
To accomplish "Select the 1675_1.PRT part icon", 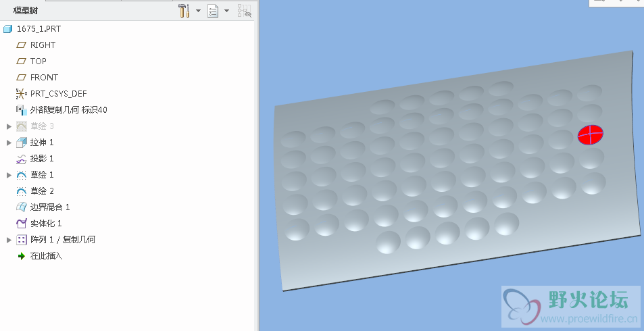I will 8,29.
